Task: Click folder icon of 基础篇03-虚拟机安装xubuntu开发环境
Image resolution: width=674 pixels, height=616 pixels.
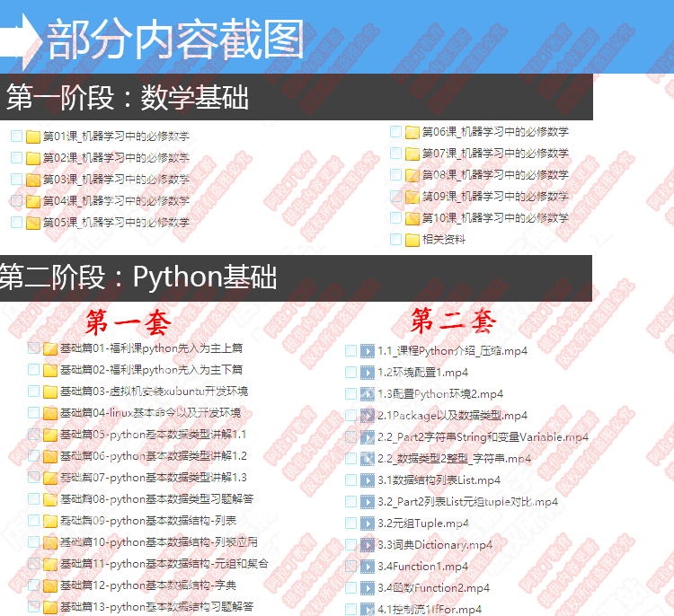Action: pos(50,392)
